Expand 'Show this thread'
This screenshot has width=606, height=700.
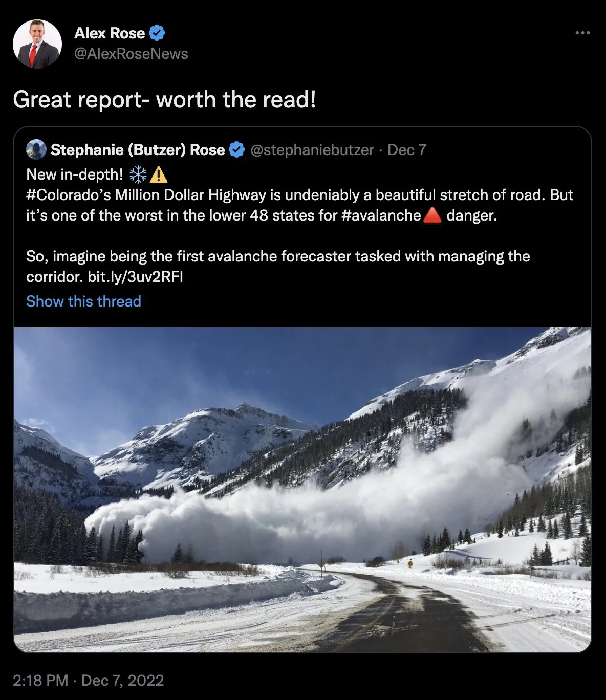[83, 301]
